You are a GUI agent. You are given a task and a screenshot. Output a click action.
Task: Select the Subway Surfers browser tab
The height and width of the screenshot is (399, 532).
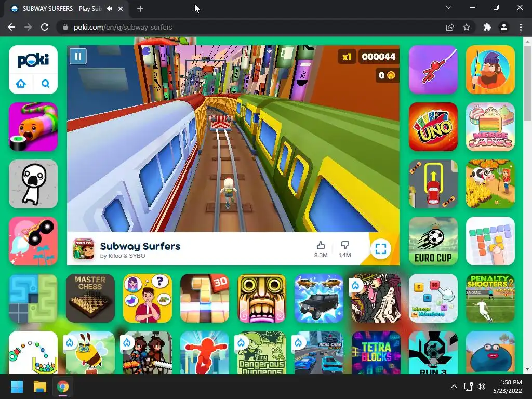[66, 9]
